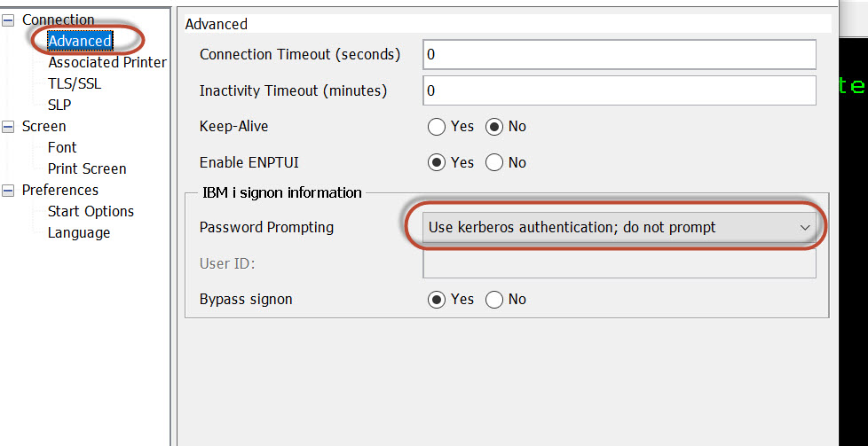Open Start Options under Preferences

pos(91,211)
